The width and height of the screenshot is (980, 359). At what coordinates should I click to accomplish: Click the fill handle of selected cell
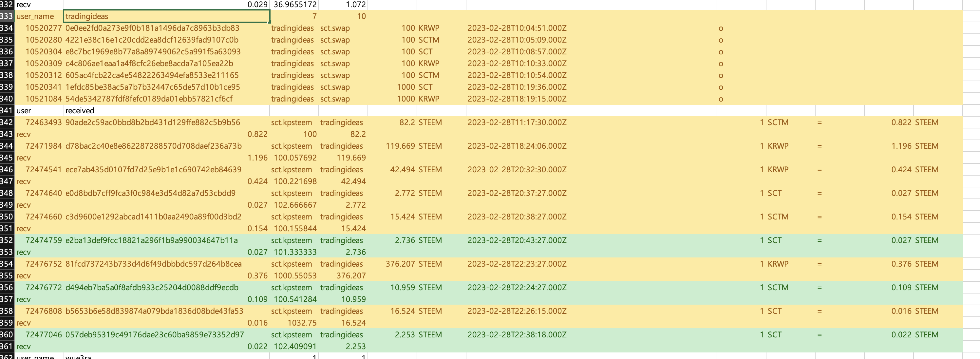[269, 22]
